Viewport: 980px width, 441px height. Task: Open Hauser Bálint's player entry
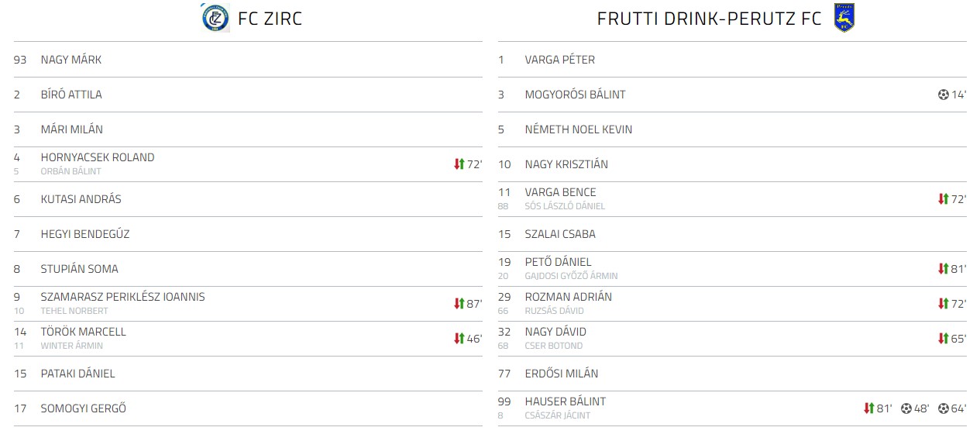565,401
